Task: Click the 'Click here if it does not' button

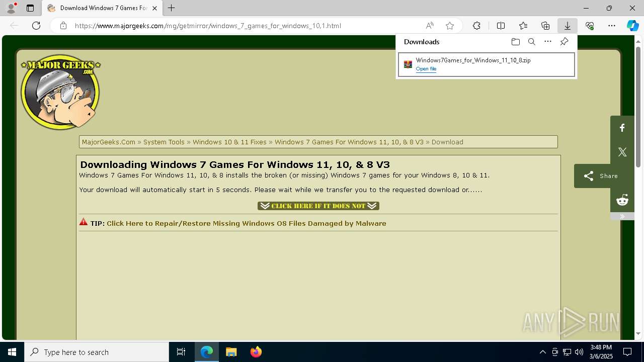Action: click(x=318, y=206)
